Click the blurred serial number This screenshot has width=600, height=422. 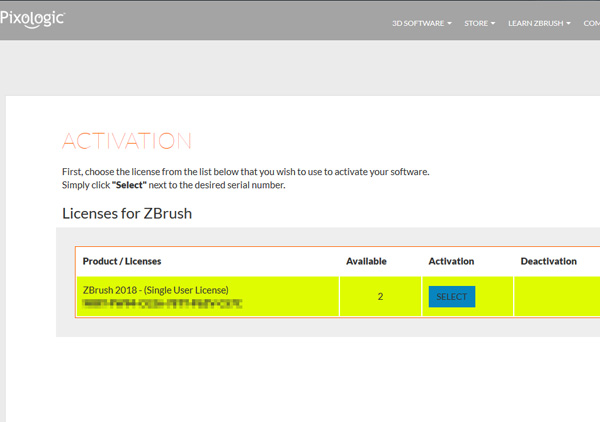pyautogui.click(x=162, y=304)
